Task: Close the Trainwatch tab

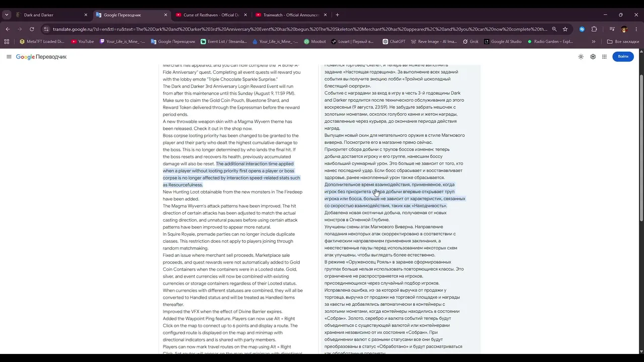Action: click(325, 15)
